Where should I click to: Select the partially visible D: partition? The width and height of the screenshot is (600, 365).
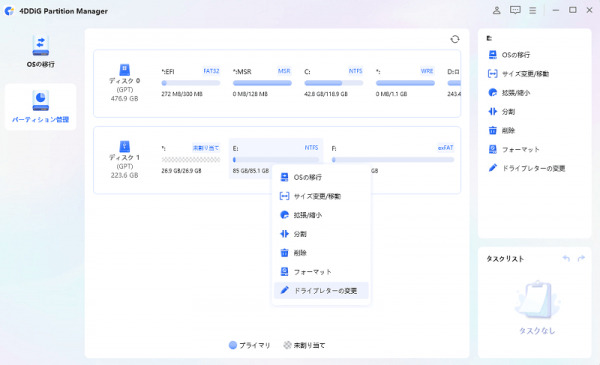(x=453, y=82)
